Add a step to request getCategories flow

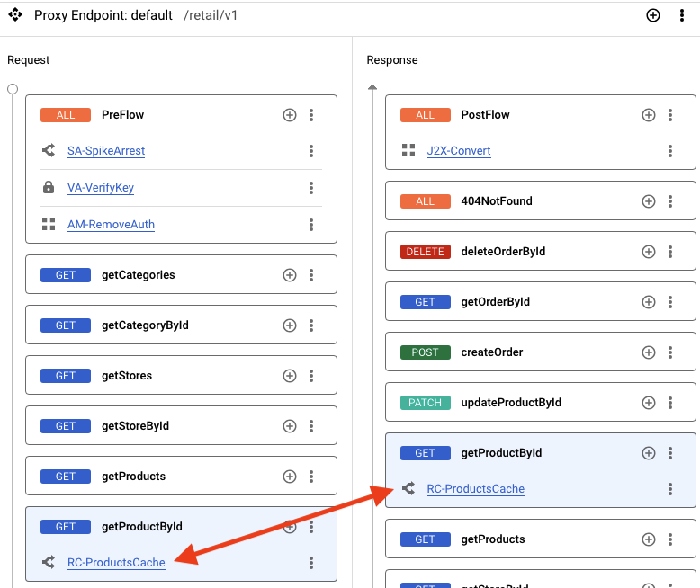pyautogui.click(x=290, y=275)
